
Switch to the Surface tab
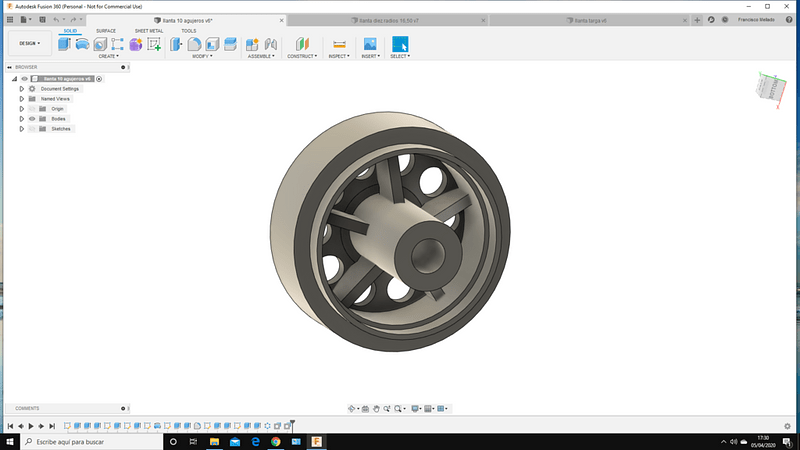pos(106,31)
